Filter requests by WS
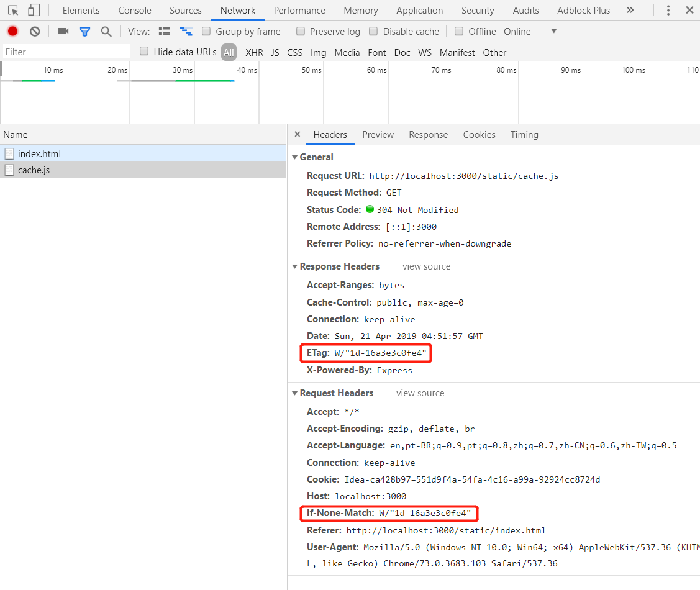The width and height of the screenshot is (700, 590). 425,53
